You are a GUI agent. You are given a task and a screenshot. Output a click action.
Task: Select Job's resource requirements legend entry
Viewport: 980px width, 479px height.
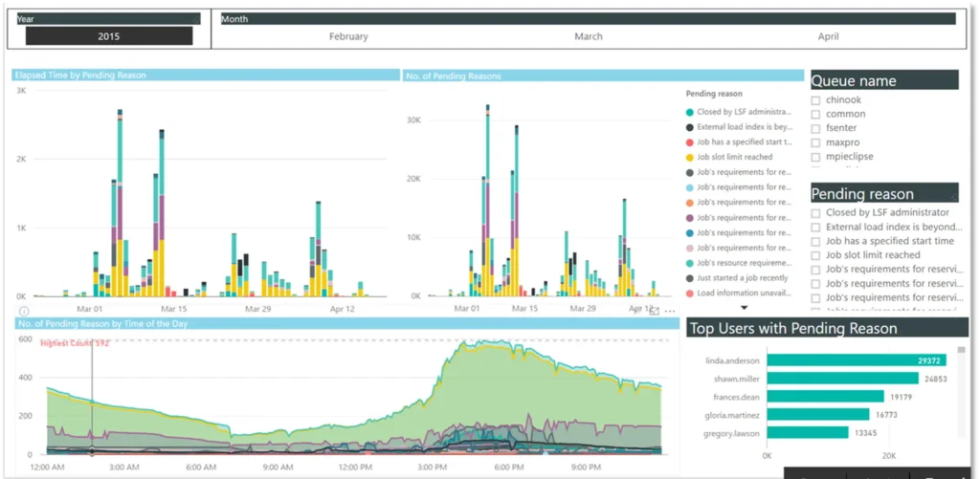[740, 264]
